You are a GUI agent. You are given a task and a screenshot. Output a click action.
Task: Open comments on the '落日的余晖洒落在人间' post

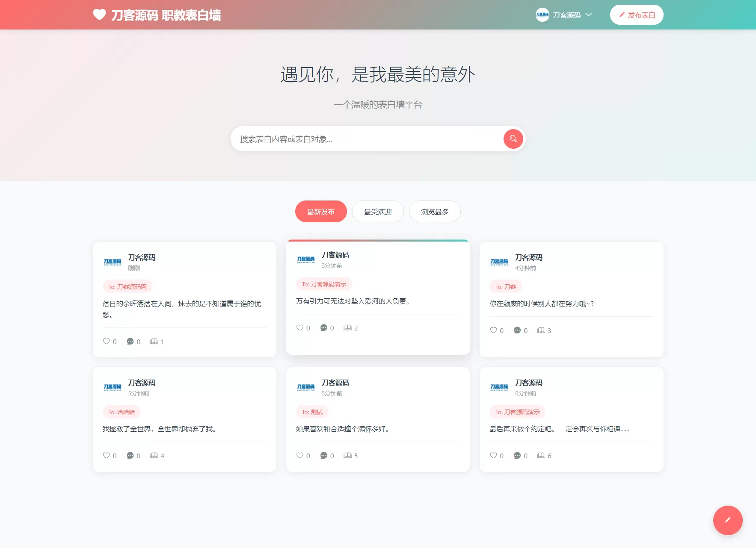pos(130,341)
